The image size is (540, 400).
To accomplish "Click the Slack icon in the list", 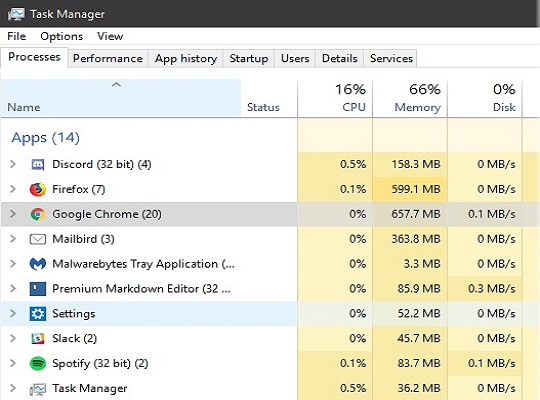I will 38,339.
